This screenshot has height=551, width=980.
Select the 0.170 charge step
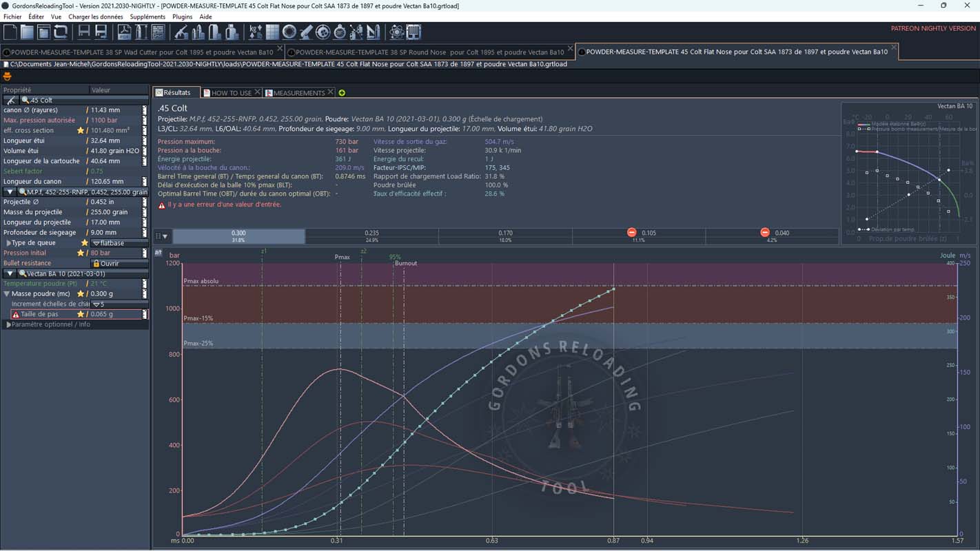[505, 236]
